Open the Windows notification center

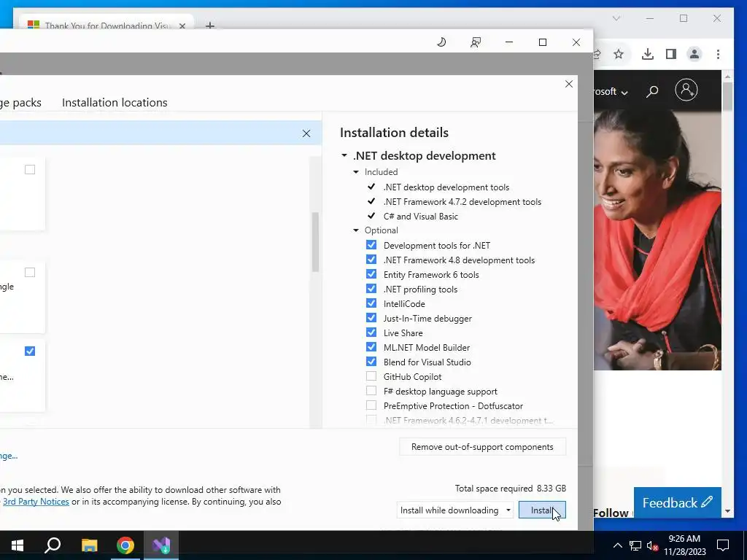(x=723, y=545)
